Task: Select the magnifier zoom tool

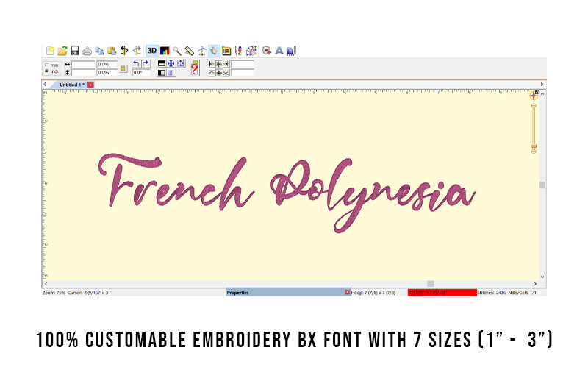Action: (x=177, y=51)
